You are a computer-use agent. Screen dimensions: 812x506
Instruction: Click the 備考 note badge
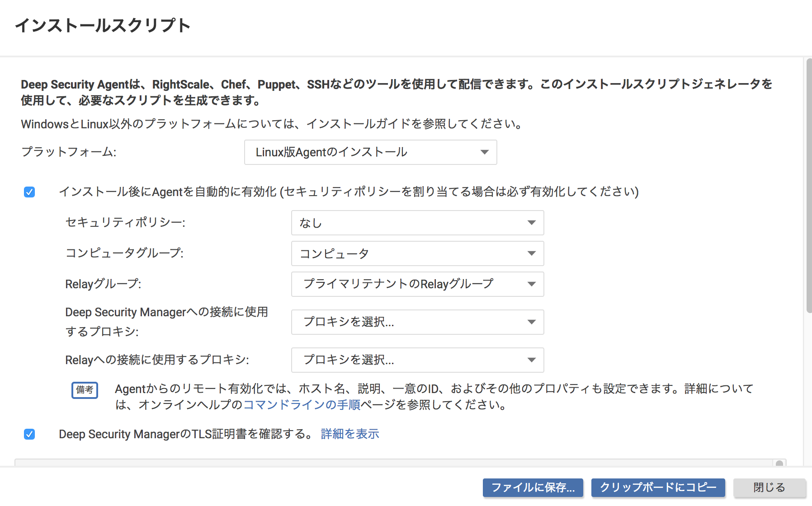point(85,390)
